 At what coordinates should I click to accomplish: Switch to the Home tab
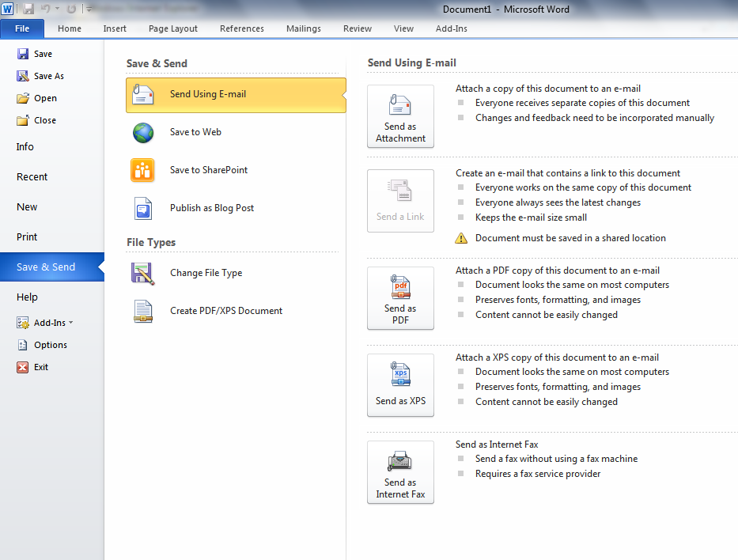pos(69,28)
